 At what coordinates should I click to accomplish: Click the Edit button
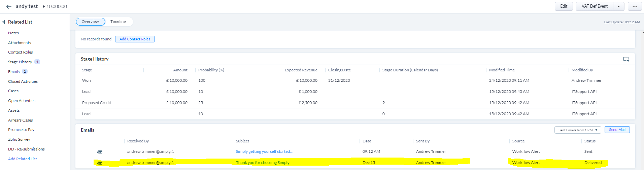pyautogui.click(x=564, y=6)
